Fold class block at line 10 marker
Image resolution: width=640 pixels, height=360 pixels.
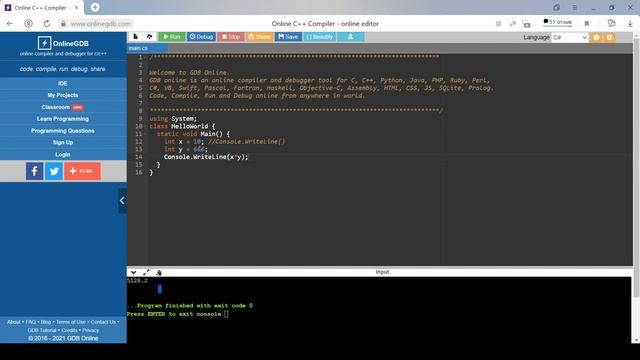146,127
